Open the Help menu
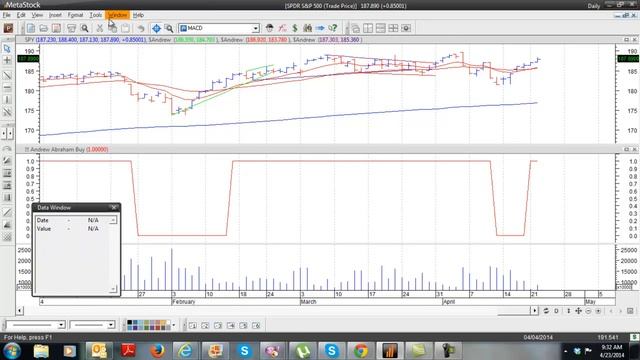This screenshot has height=360, width=640. pyautogui.click(x=138, y=15)
